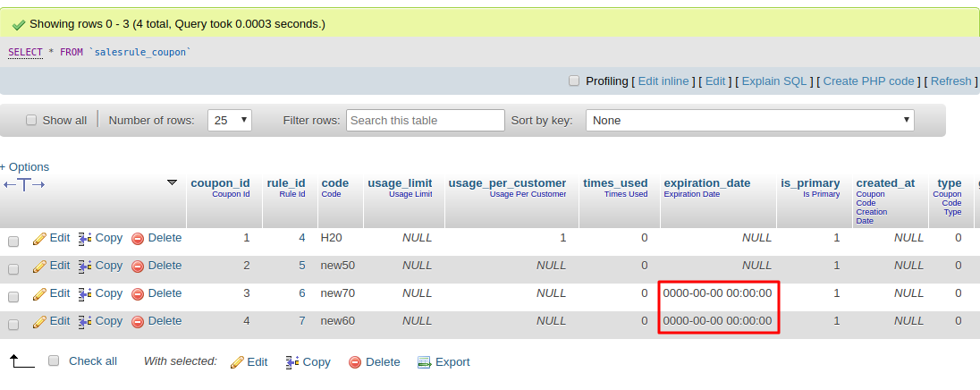Click the code cell H20
Viewport: 980px width, 390px height.
[331, 238]
